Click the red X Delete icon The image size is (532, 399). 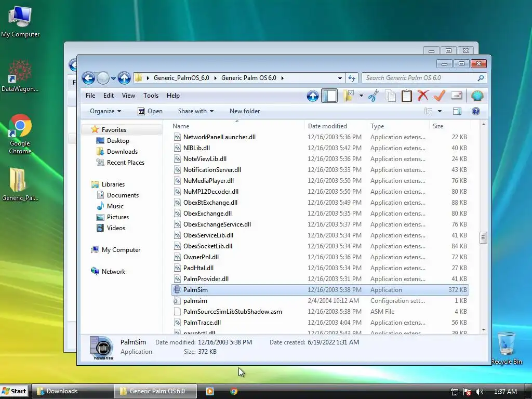(423, 96)
